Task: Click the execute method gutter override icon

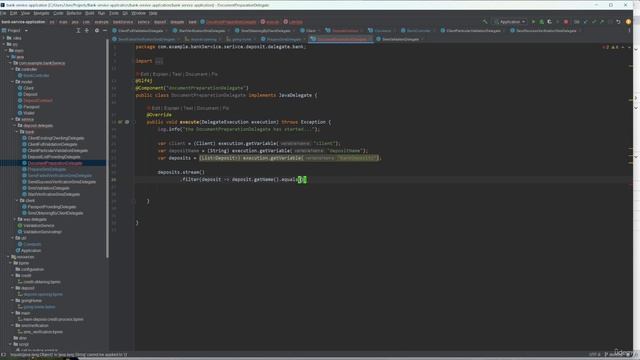Action: coord(120,122)
